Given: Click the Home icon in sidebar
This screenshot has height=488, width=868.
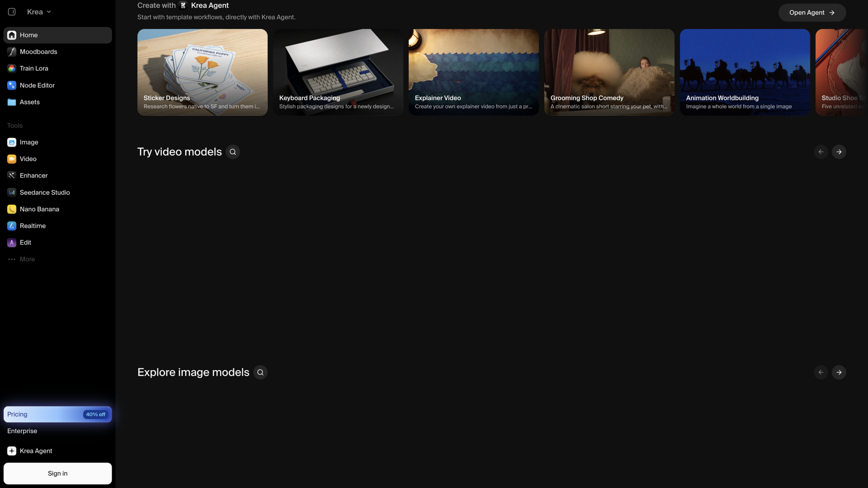Looking at the screenshot, I should [12, 35].
